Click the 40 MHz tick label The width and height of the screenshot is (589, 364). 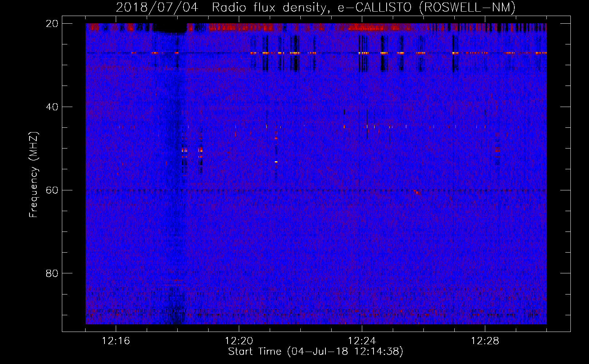52,107
